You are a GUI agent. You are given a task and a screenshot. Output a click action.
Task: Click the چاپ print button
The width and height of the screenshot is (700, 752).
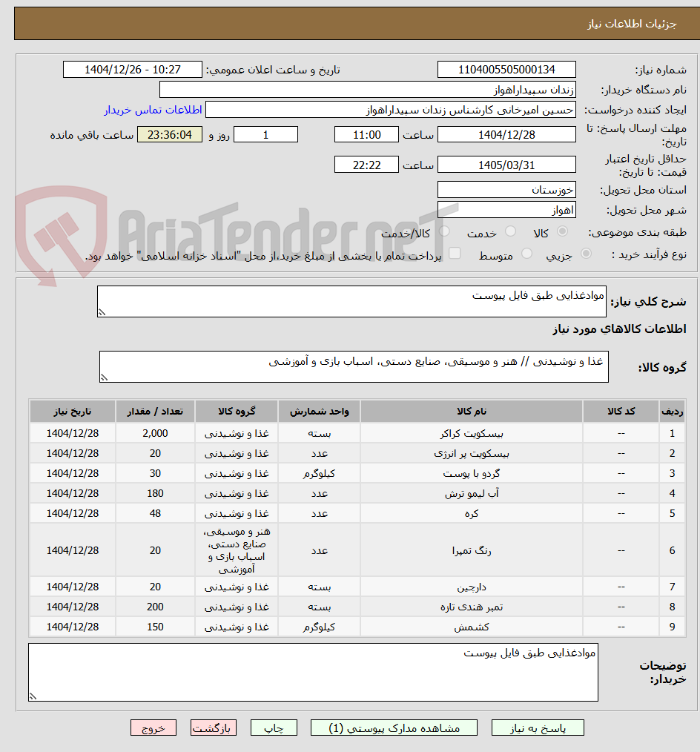(x=274, y=728)
